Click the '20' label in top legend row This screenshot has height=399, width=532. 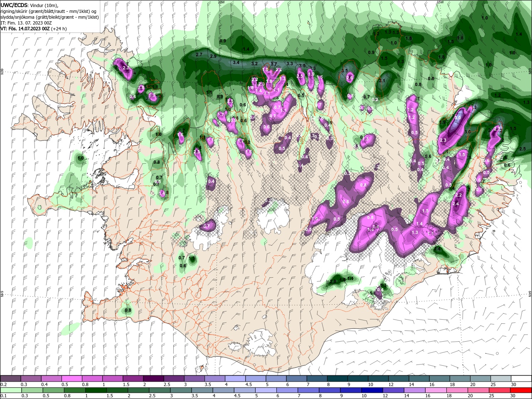coord(472,384)
